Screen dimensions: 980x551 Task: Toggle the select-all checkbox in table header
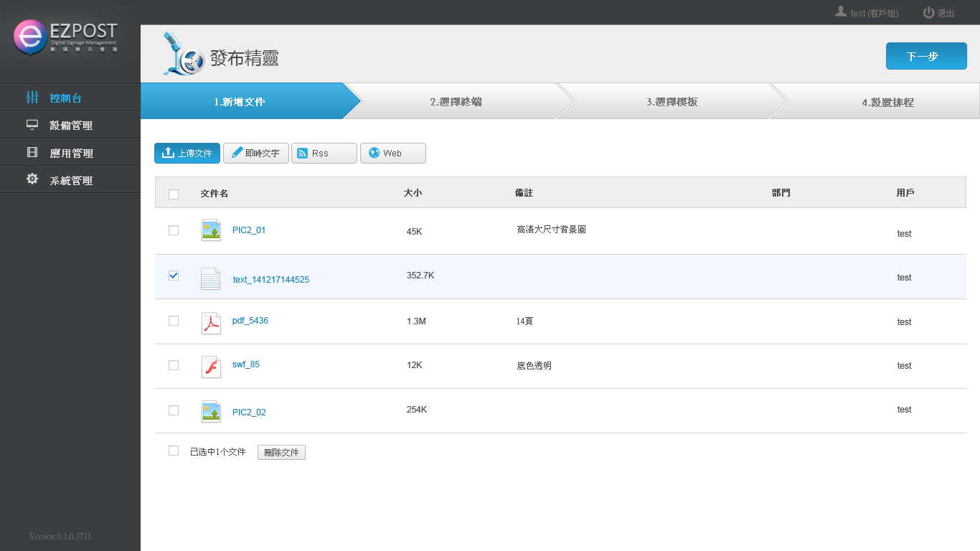coord(174,194)
